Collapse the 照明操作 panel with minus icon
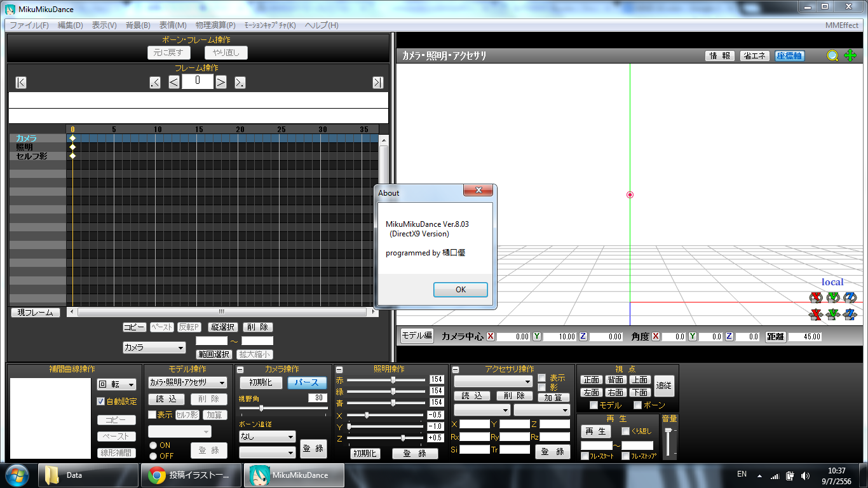Viewport: 868px width, 488px height. 339,370
